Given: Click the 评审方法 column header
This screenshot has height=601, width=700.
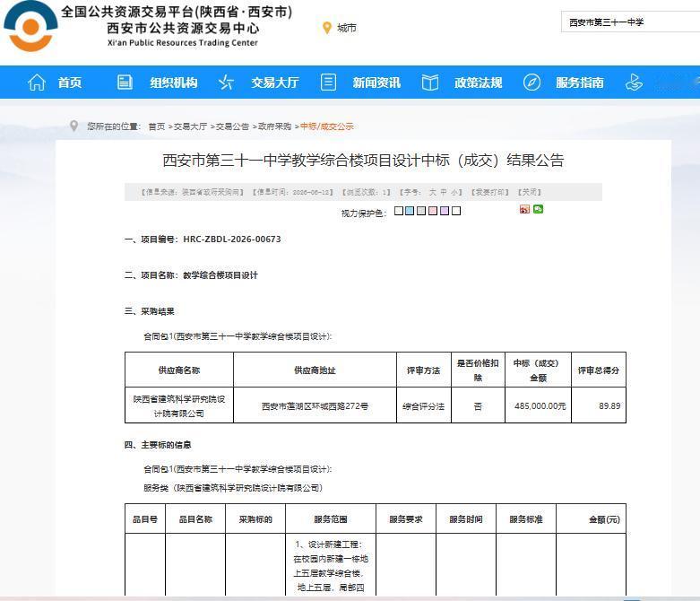Looking at the screenshot, I should tap(424, 370).
